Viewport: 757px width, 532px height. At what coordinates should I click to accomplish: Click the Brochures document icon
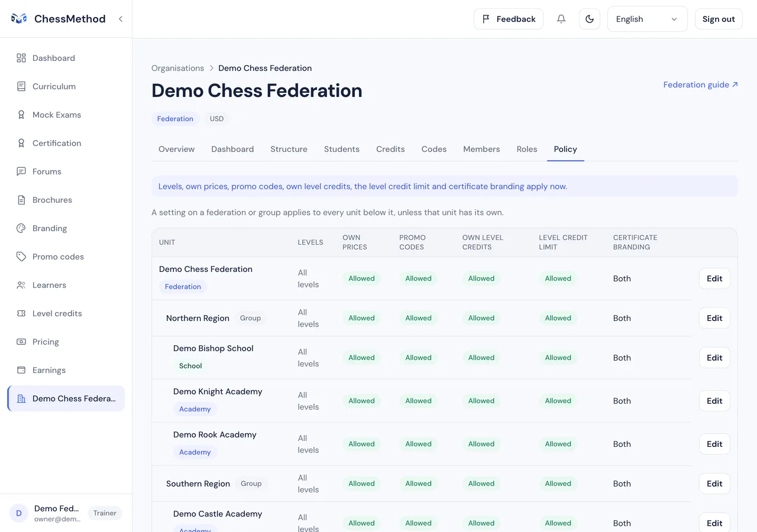[21, 200]
